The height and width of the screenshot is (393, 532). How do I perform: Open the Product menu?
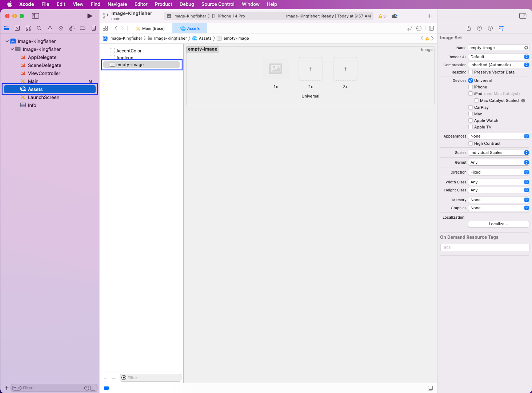click(163, 4)
